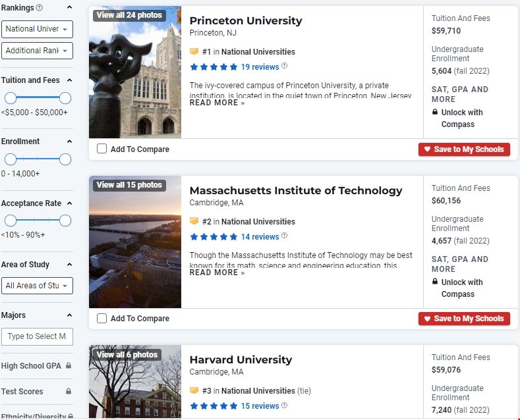Collapse the Tuition and Fees filter section

coord(69,80)
